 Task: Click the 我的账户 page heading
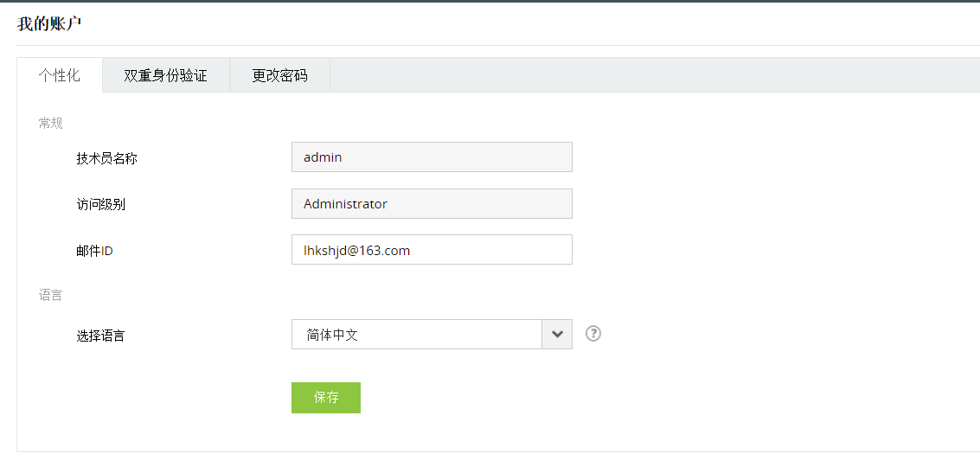point(49,23)
